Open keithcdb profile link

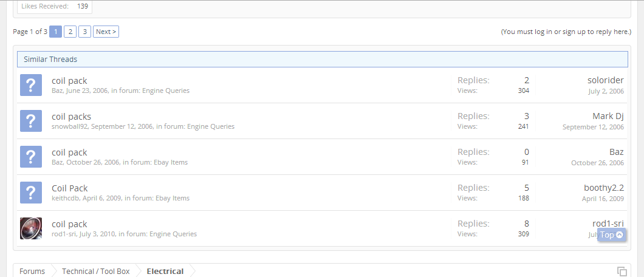point(65,198)
